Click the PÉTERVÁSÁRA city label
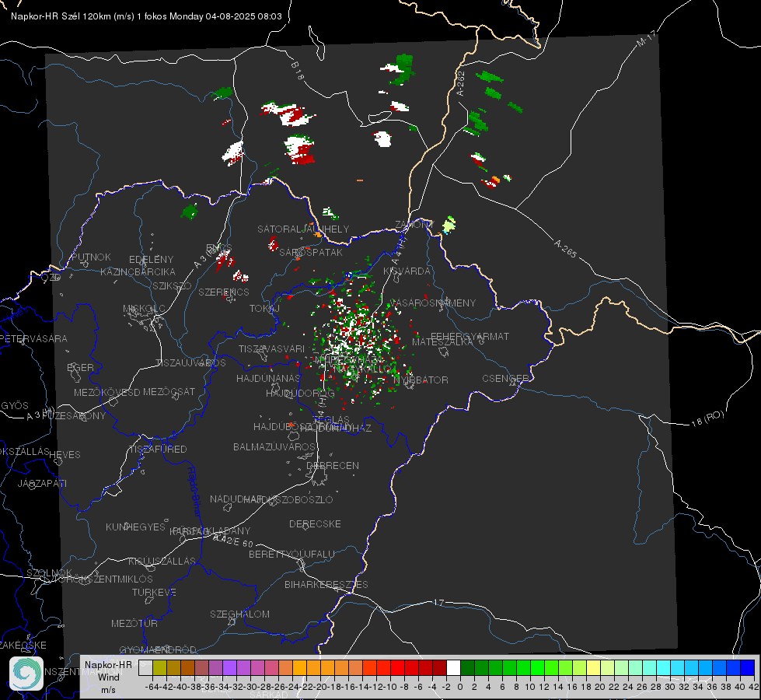Viewport: 761px width, 700px height. pos(34,338)
